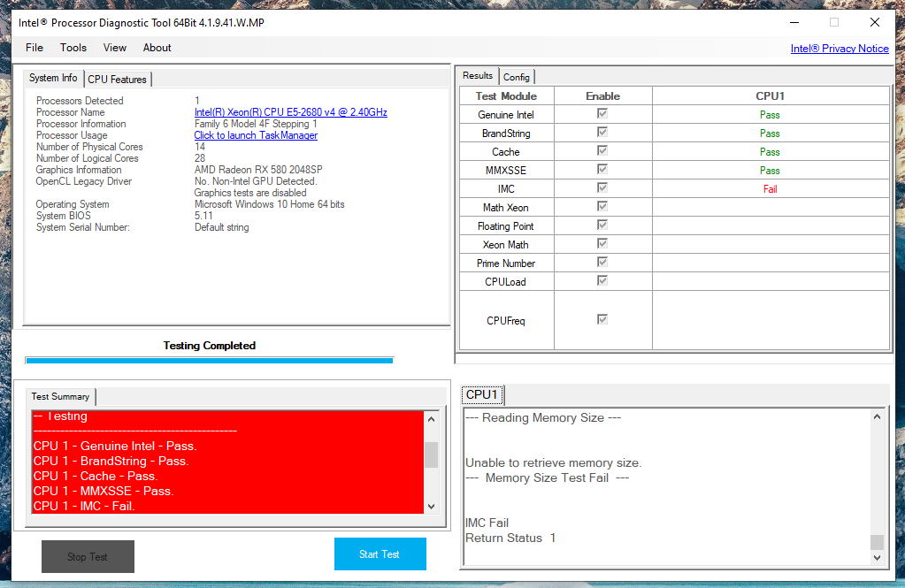This screenshot has height=588, width=905.
Task: Switch to the CPU Features tab
Action: [117, 79]
